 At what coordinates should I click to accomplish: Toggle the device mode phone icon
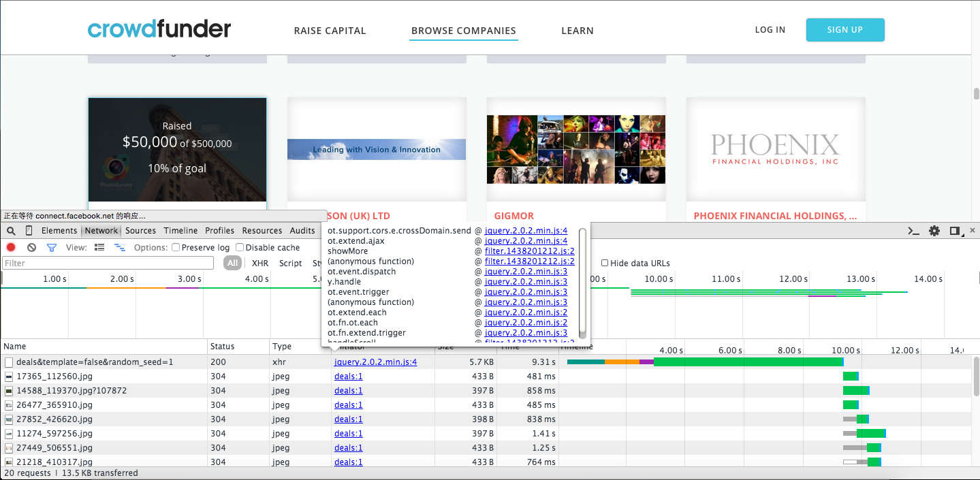click(x=29, y=231)
